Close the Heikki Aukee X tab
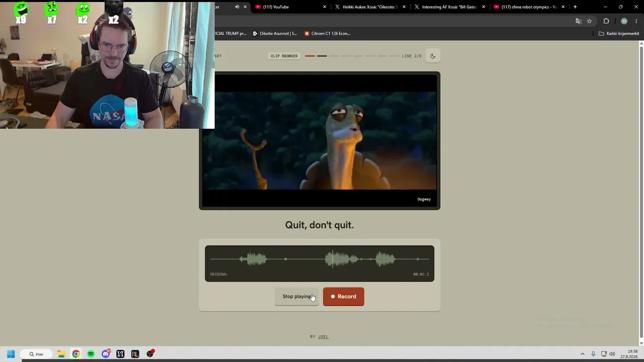Viewport: 644px width, 362px height. [404, 7]
